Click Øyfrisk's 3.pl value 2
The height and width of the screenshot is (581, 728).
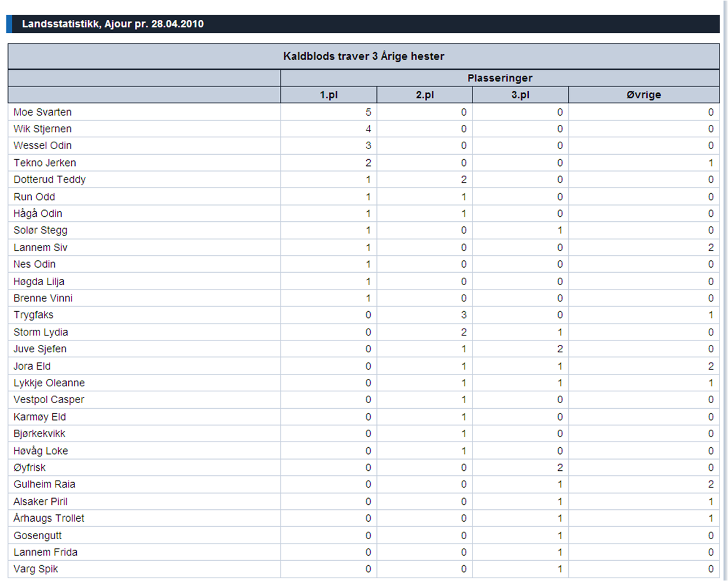560,468
